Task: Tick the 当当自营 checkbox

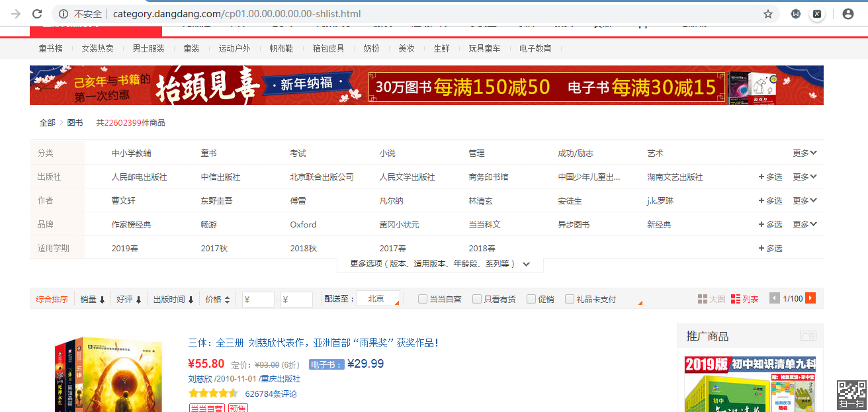Action: click(422, 299)
